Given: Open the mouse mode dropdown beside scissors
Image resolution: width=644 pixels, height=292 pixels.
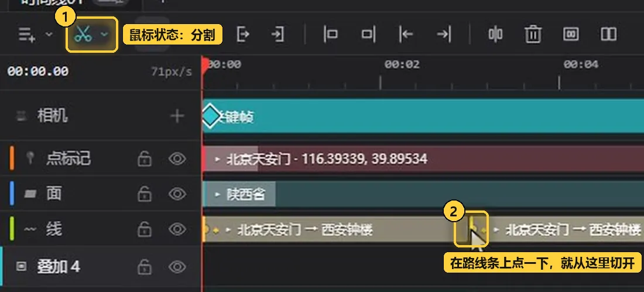Looking at the screenshot, I should coord(105,34).
